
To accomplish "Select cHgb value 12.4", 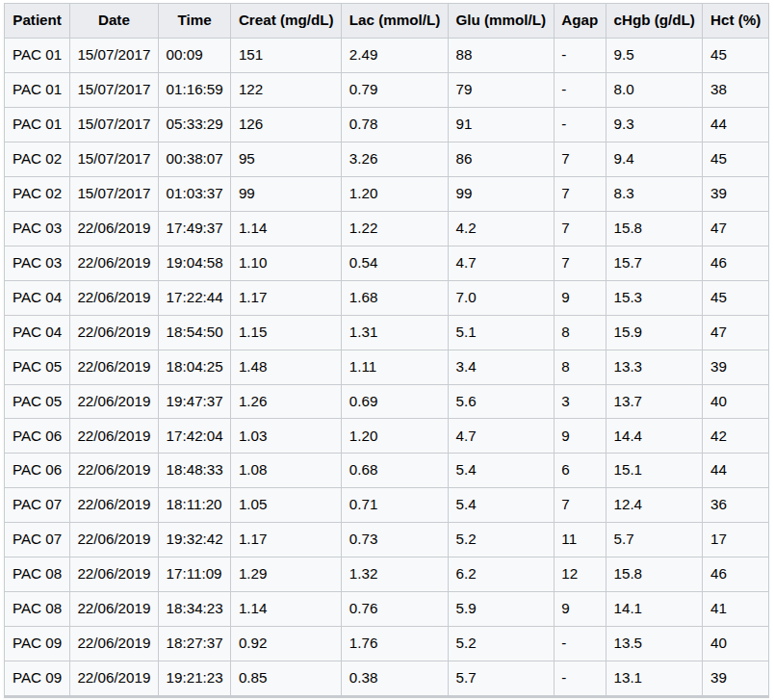I will tap(654, 505).
